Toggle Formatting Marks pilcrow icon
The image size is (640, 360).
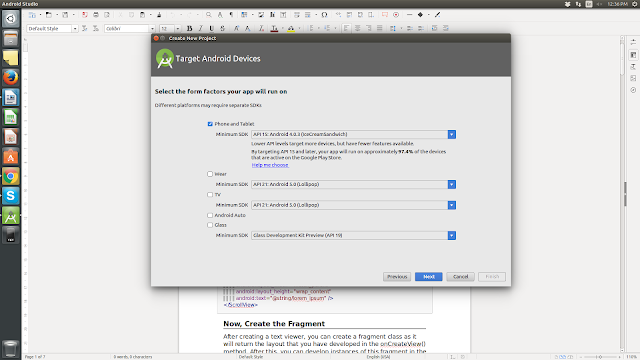(231, 15)
